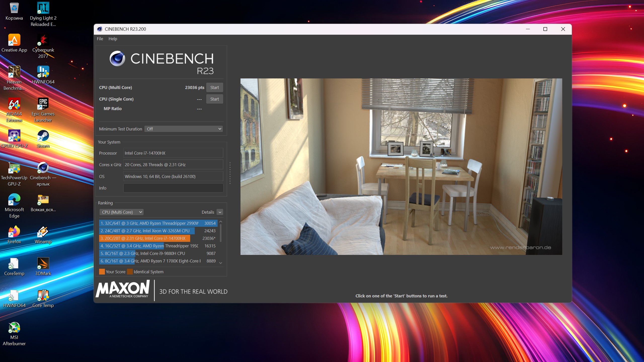644x362 pixels.
Task: Open the Help menu
Action: pos(113,39)
